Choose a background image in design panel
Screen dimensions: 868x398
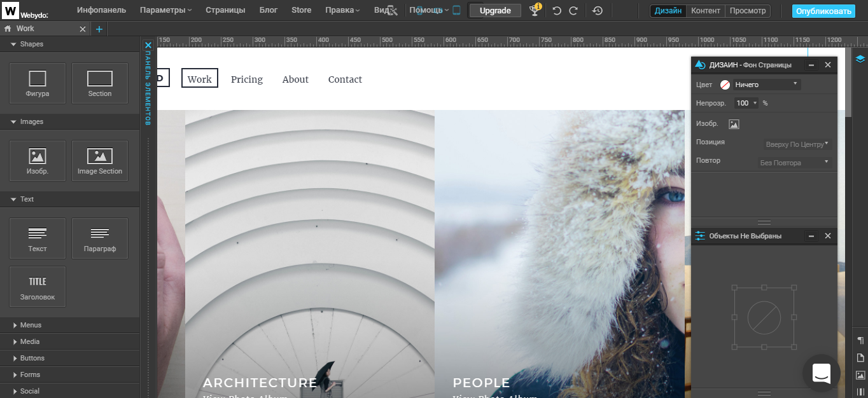pyautogui.click(x=734, y=124)
